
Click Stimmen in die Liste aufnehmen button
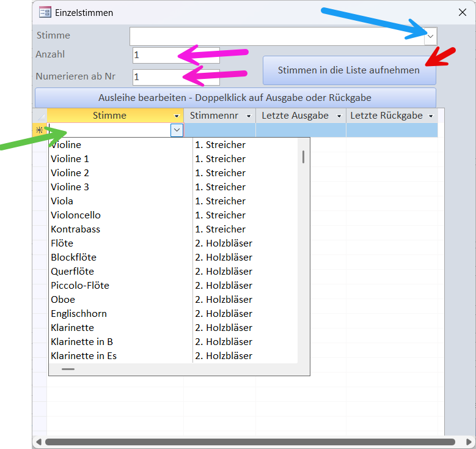pos(349,70)
